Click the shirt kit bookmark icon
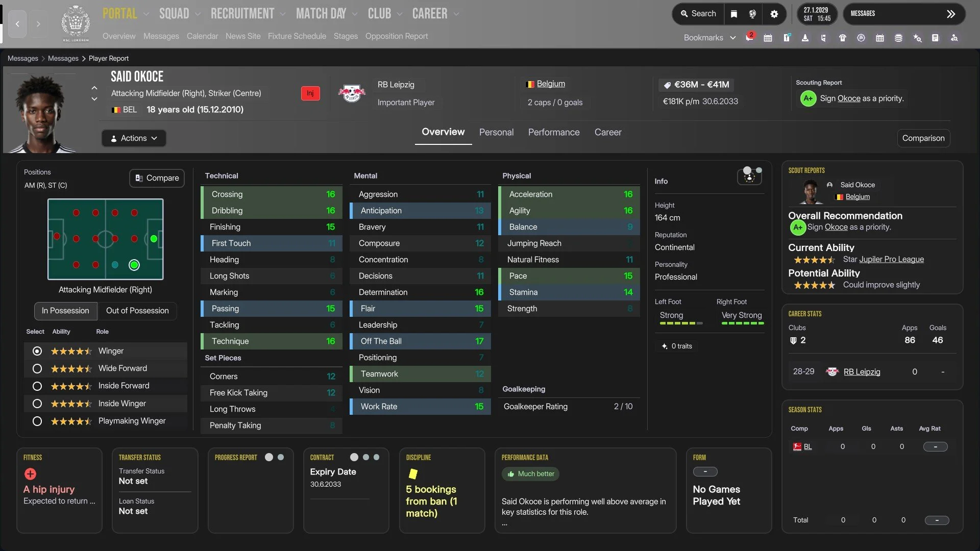 pos(842,38)
